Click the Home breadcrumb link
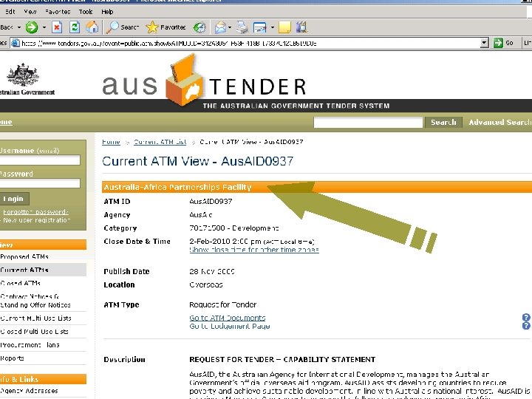The width and height of the screenshot is (532, 399). [111, 142]
